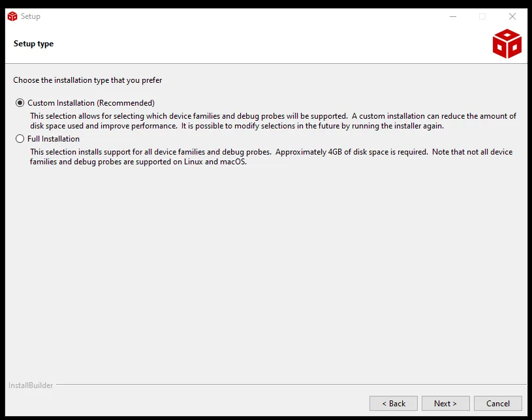532x420 pixels.
Task: Click the blank gray area below the options
Action: click(x=261, y=274)
